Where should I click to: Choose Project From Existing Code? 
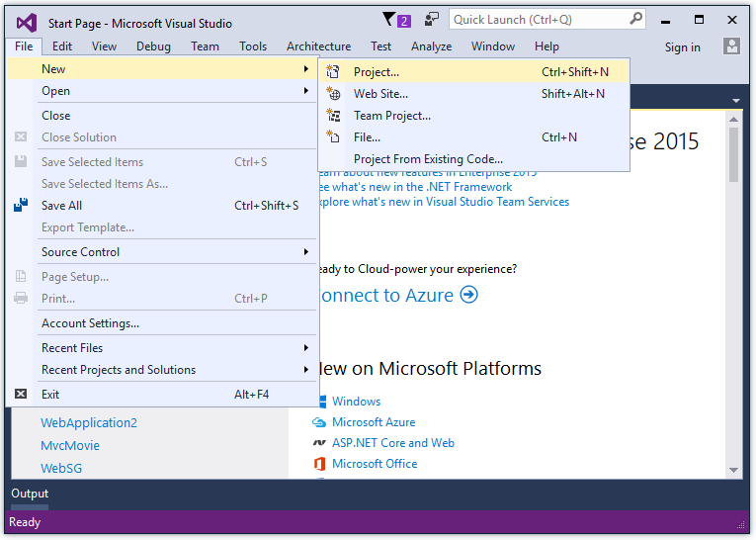(428, 159)
